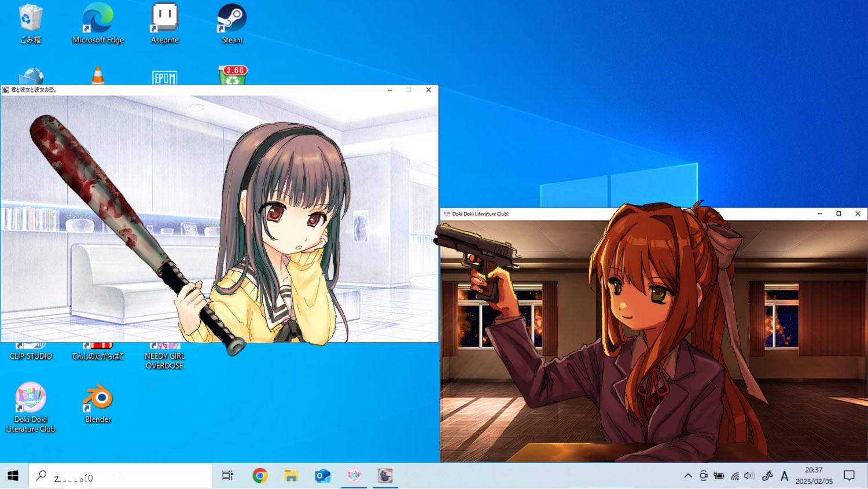
Task: Open the Aseprite desktop shortcut
Action: [x=165, y=24]
